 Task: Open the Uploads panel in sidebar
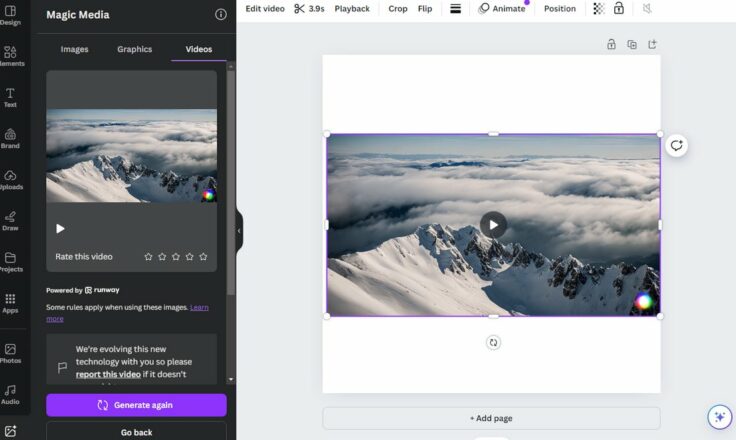[x=10, y=179]
